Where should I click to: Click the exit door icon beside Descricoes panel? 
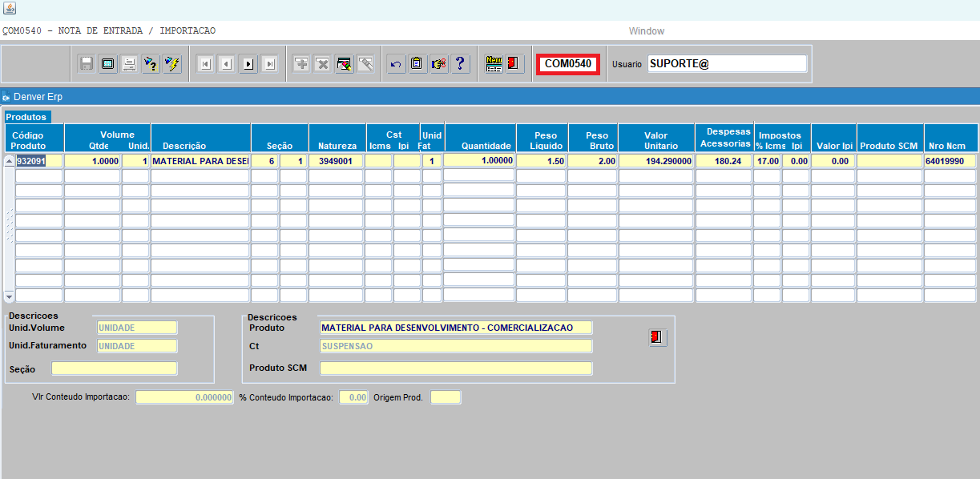[658, 337]
